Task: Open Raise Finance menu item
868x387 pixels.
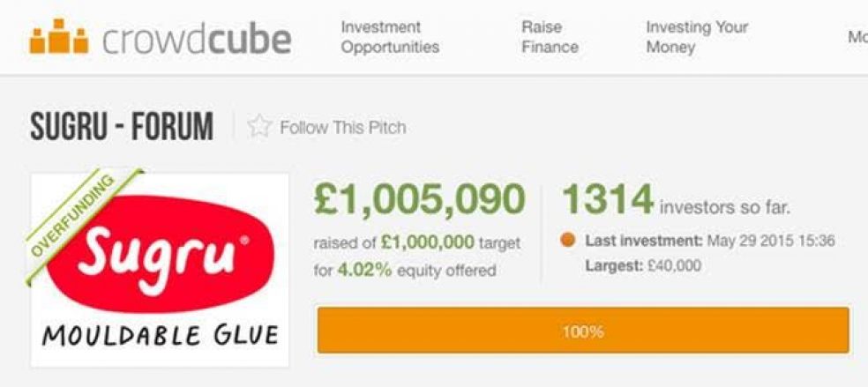Action: (x=550, y=37)
